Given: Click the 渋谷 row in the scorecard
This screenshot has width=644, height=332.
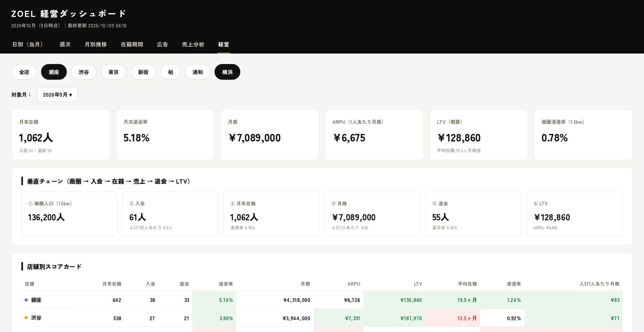Looking at the screenshot, I should (322, 318).
